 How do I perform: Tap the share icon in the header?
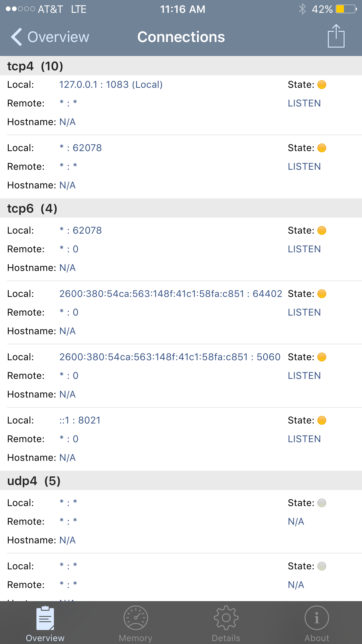(x=336, y=36)
